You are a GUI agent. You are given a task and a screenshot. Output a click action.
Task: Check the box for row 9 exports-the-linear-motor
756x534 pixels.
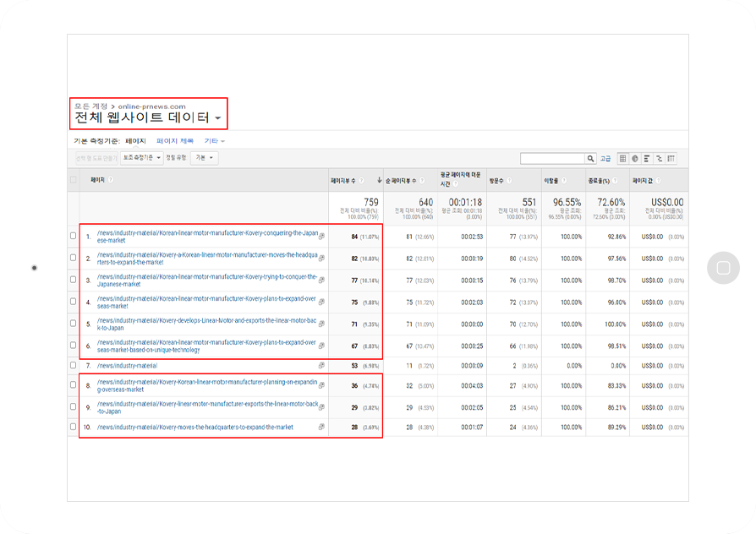74,406
